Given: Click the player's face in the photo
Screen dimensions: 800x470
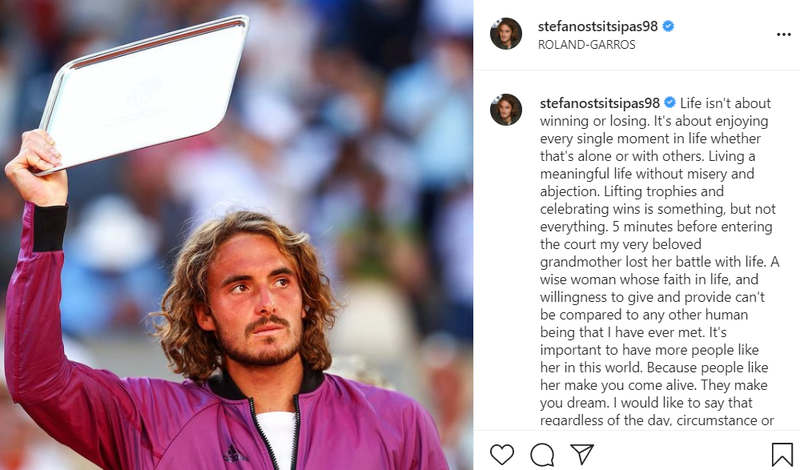Looking at the screenshot, I should [x=258, y=301].
